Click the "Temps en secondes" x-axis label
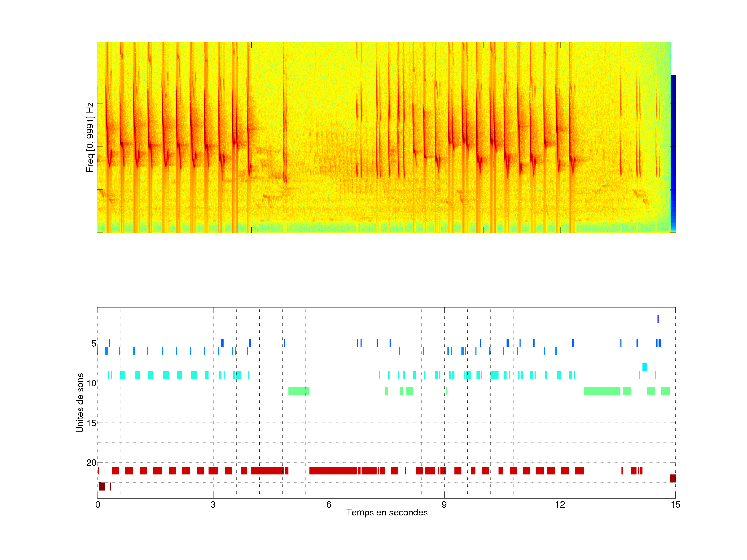 [x=387, y=512]
